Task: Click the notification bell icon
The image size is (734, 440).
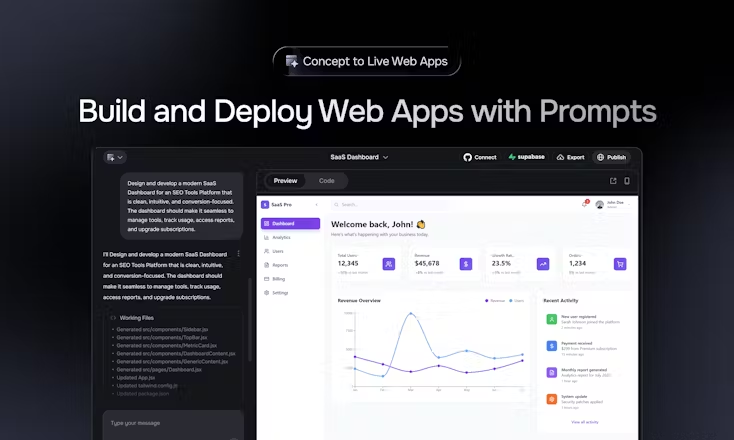Action: [585, 204]
